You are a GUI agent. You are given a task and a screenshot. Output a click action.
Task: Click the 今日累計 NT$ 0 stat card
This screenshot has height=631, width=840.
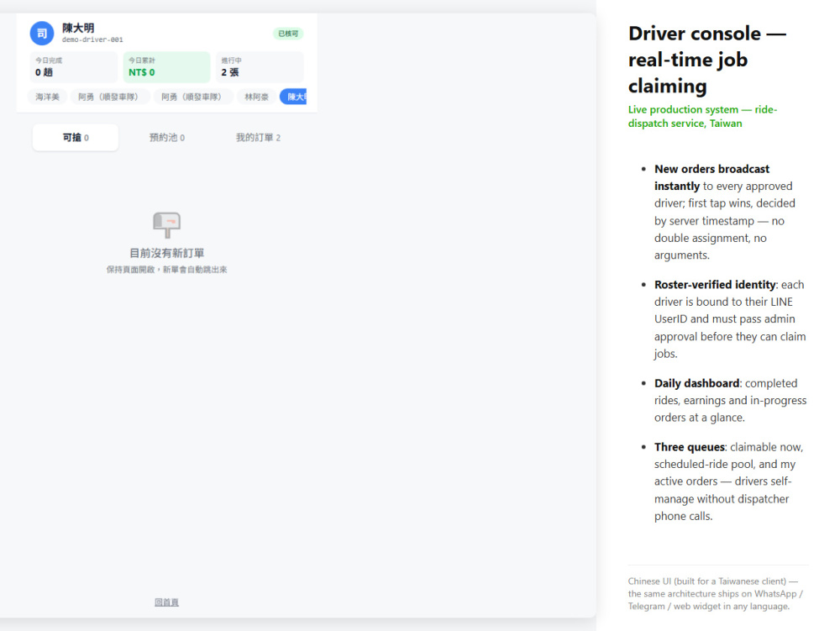pos(166,67)
